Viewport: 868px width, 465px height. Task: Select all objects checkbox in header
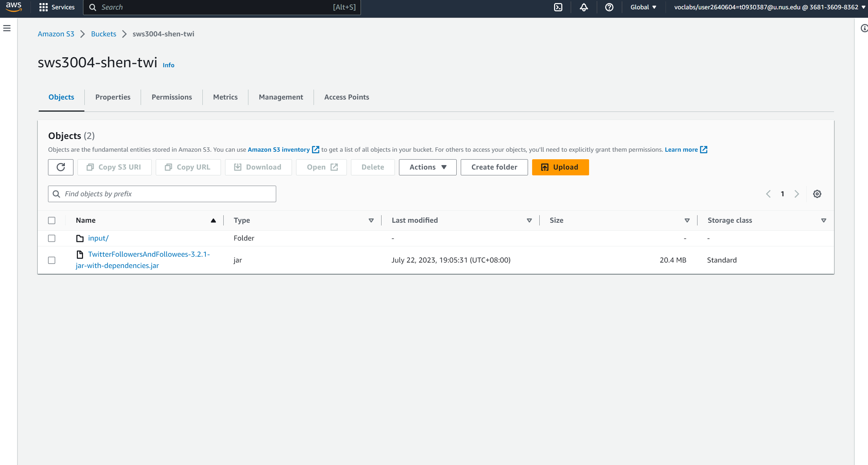pos(52,220)
